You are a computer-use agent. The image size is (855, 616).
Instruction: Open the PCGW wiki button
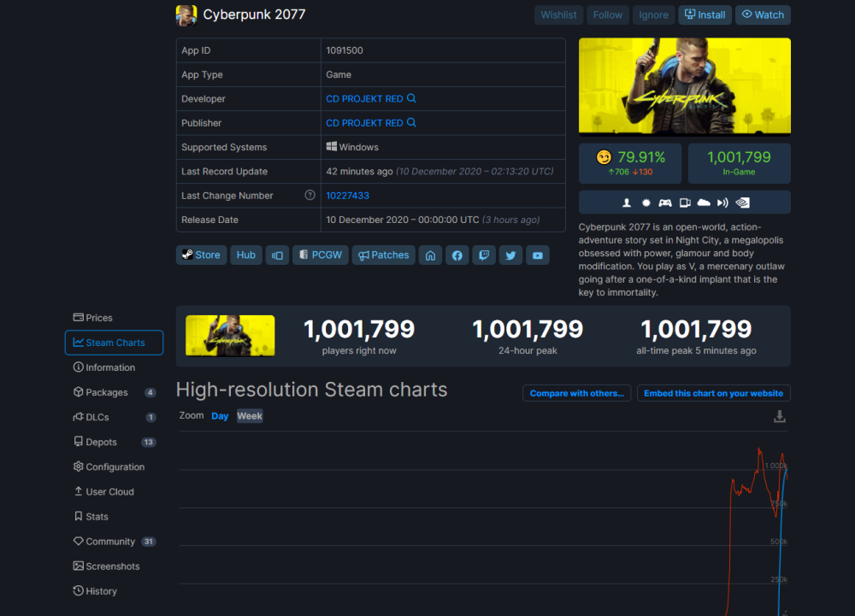click(321, 255)
